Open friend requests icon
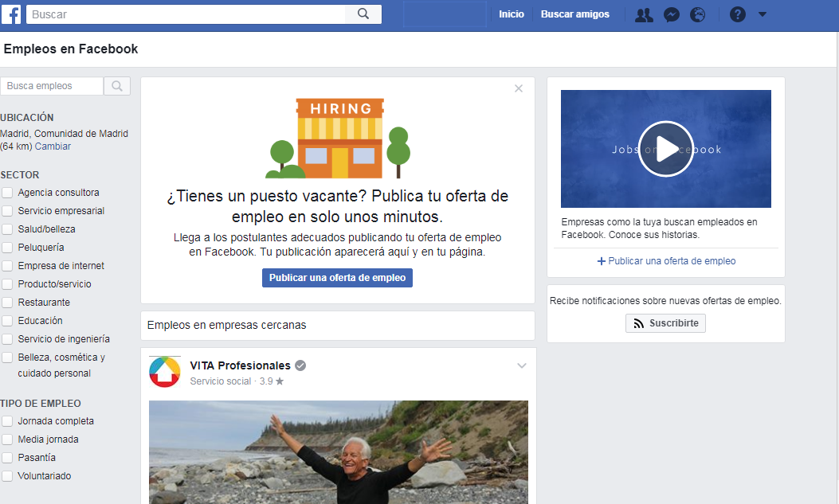This screenshot has height=504, width=839. pos(644,14)
